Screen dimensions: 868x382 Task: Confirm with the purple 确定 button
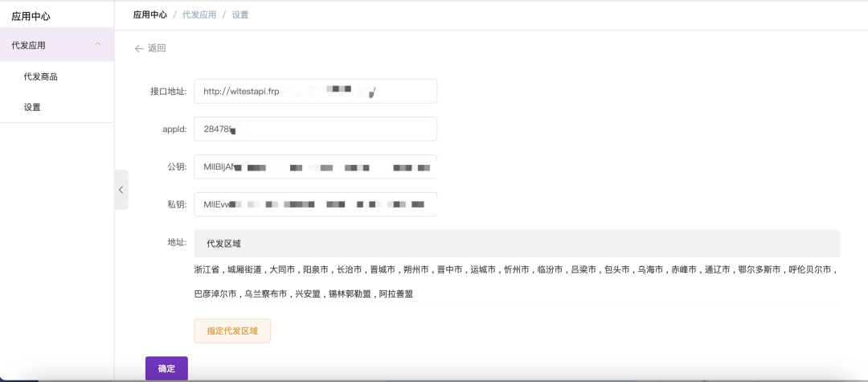tap(166, 368)
